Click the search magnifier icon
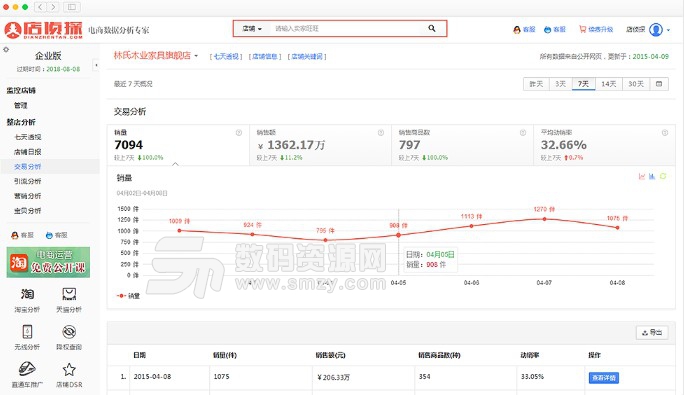 431,28
